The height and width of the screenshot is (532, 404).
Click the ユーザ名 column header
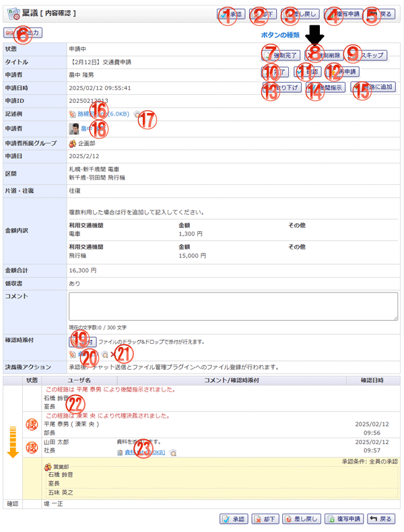click(79, 381)
